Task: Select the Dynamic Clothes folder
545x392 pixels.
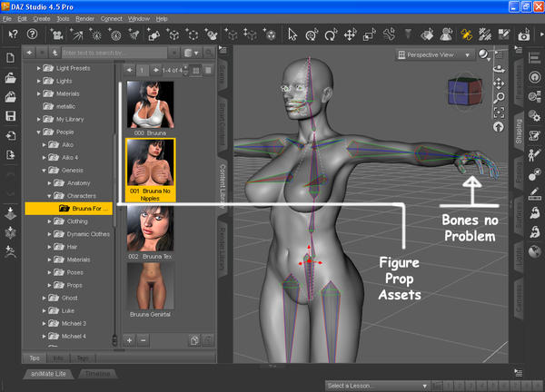Action: click(x=88, y=234)
